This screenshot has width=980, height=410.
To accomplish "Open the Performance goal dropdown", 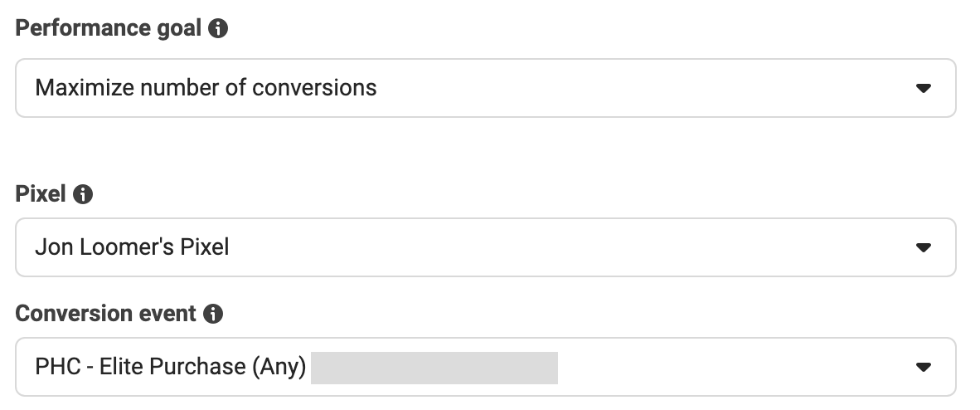I will [x=486, y=88].
